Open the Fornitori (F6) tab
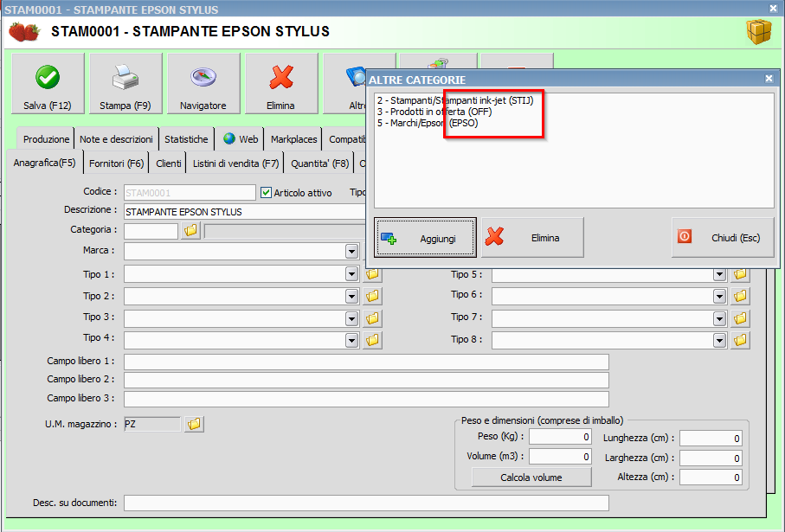Screen dimensions: 785x532 (x=116, y=163)
